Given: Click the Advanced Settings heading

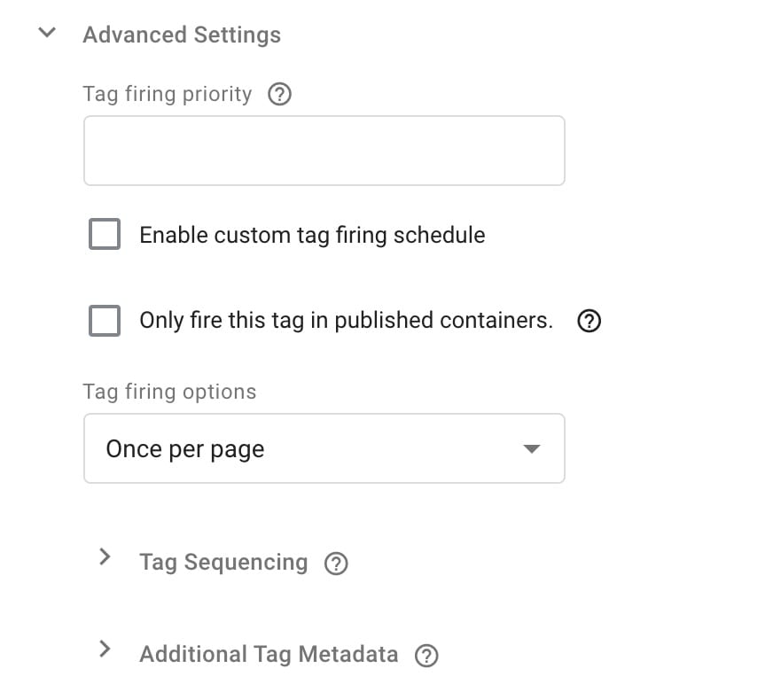Looking at the screenshot, I should pos(182,35).
